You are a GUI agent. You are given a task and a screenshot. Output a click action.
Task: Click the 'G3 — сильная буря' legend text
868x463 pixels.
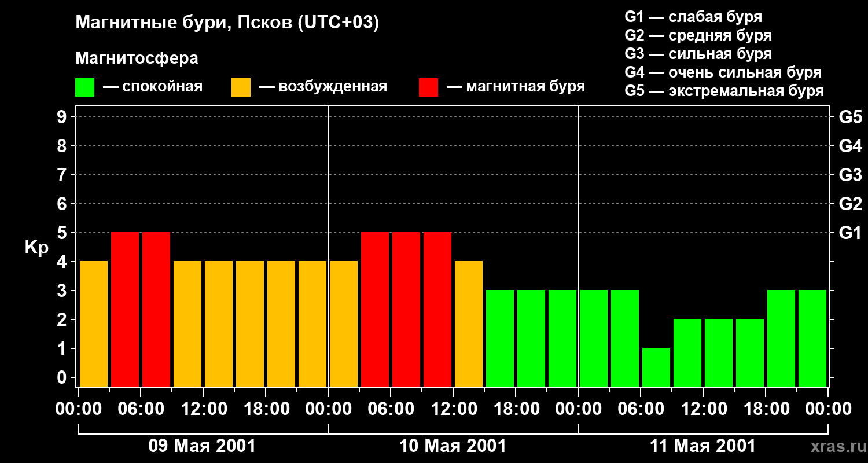click(698, 54)
